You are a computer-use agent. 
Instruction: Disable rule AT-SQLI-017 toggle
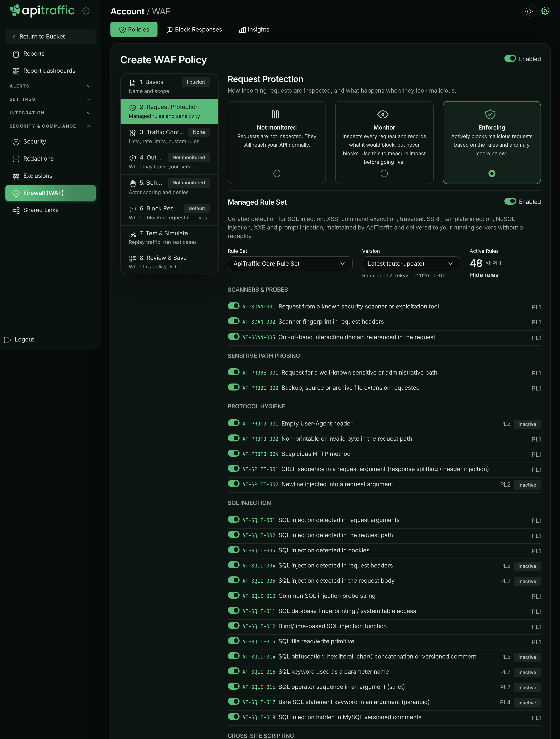click(x=234, y=701)
